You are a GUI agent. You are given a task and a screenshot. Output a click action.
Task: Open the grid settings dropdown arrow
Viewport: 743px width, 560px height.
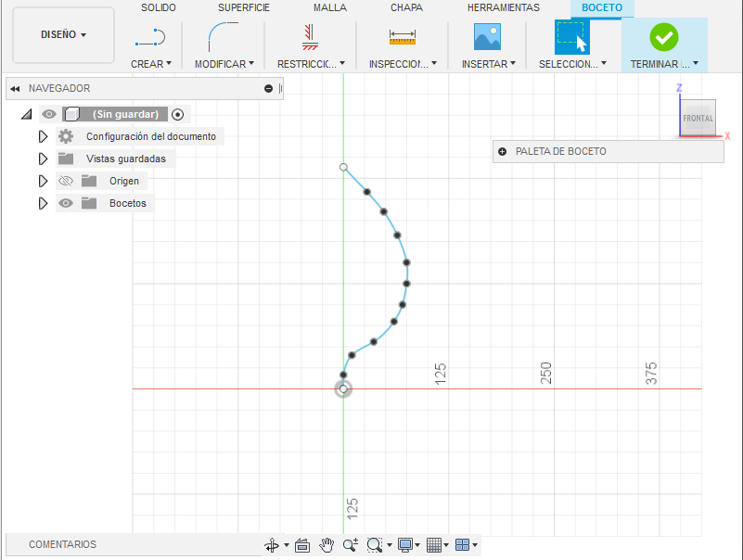[446, 545]
